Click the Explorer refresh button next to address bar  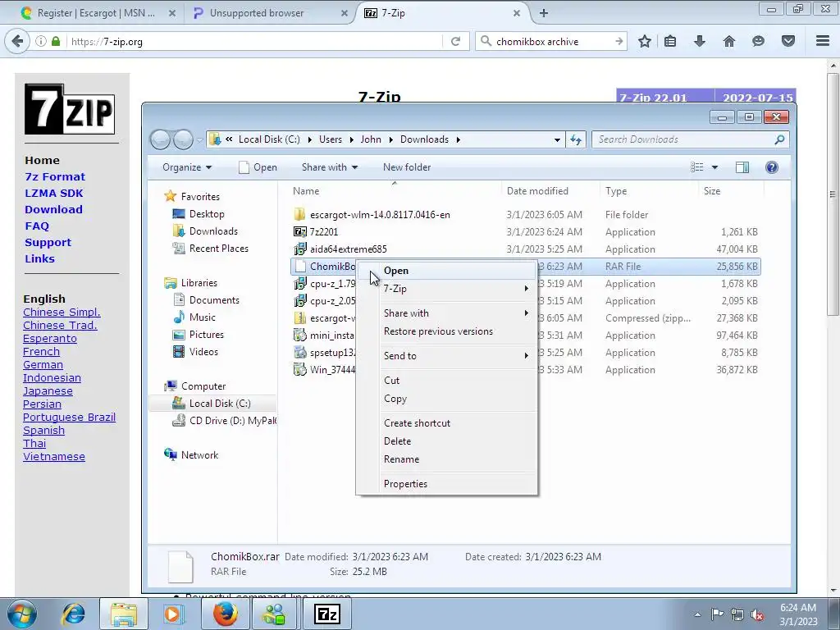click(576, 139)
